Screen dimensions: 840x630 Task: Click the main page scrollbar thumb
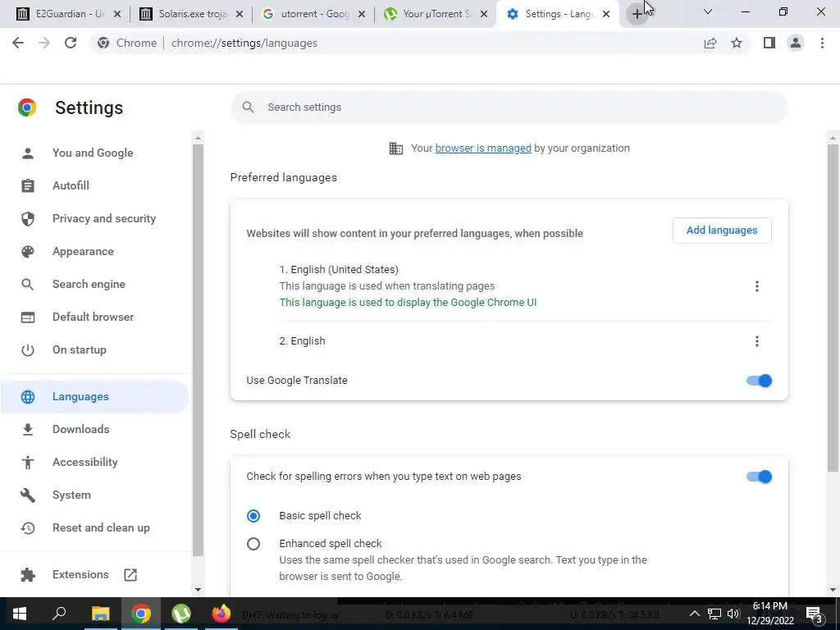coord(833,308)
